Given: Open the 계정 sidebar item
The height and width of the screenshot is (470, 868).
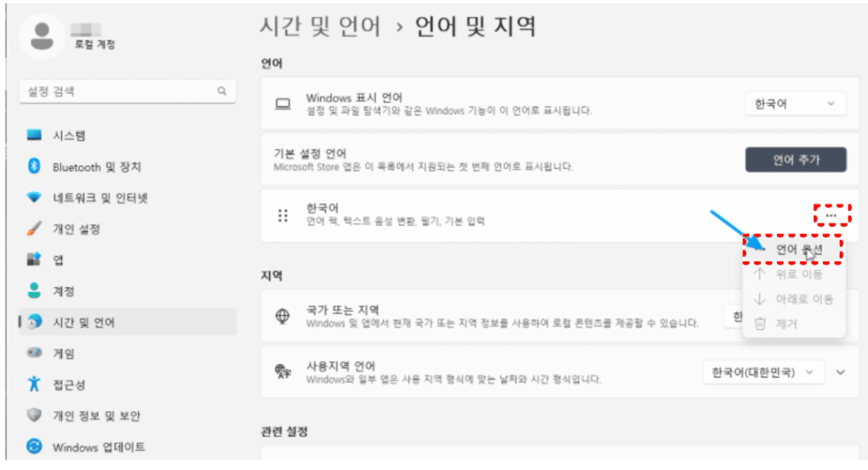Looking at the screenshot, I should click(x=64, y=291).
